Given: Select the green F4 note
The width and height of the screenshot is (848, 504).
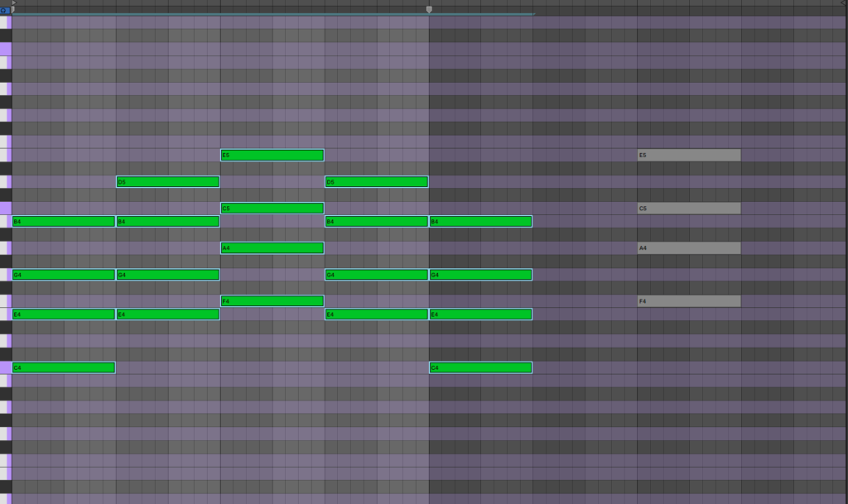Looking at the screenshot, I should point(272,301).
